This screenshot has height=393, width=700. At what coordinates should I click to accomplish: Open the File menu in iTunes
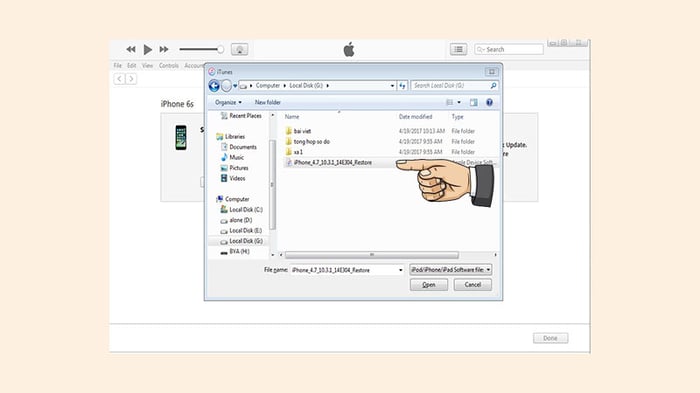tap(117, 66)
